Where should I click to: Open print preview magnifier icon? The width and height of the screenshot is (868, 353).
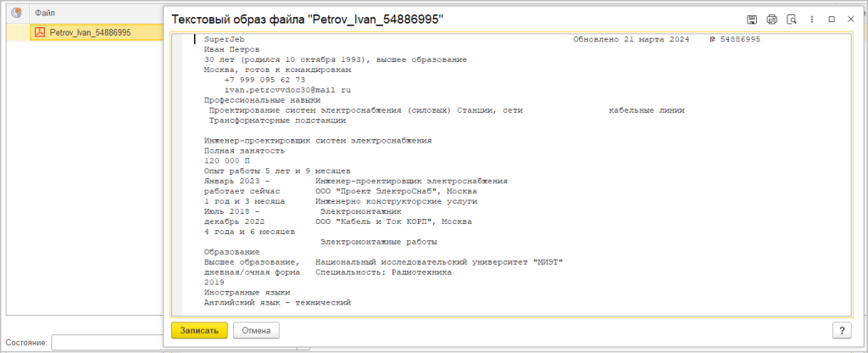pyautogui.click(x=793, y=20)
